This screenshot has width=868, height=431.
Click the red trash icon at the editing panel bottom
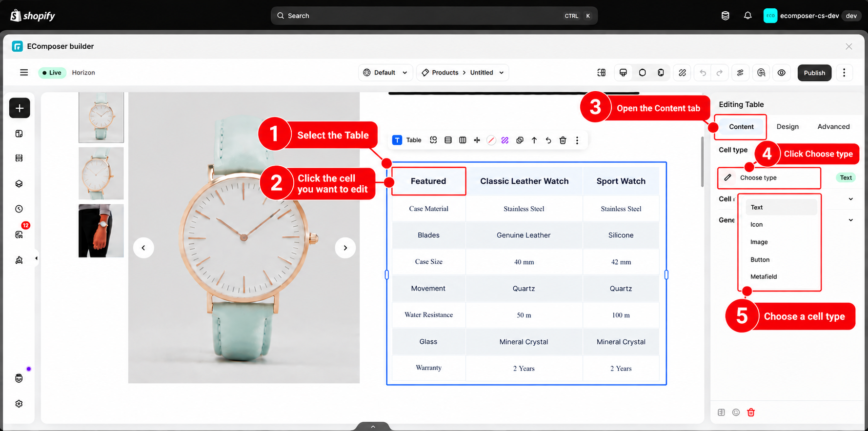[751, 412]
